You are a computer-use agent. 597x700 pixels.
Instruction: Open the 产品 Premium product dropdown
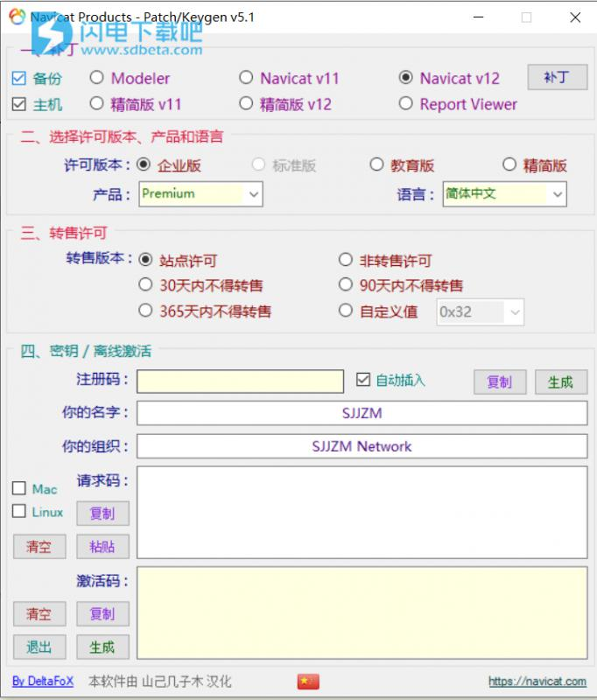coord(200,193)
